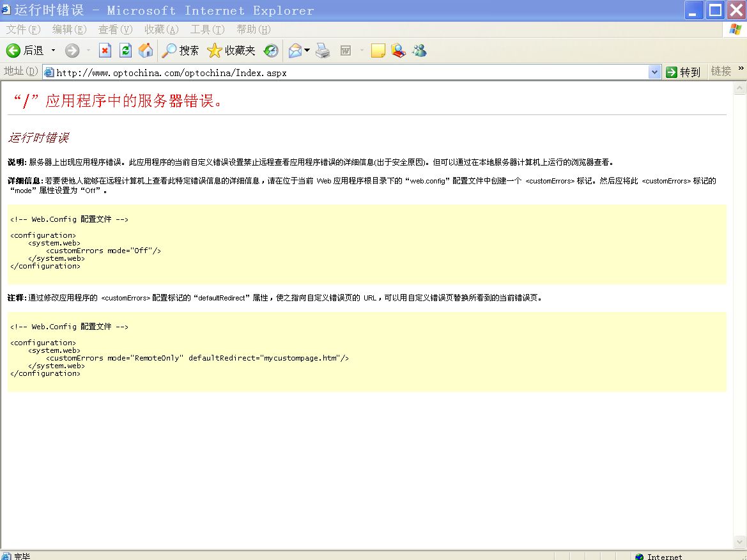Click the Windows flag logo throbber
Image resolution: width=747 pixels, height=560 pixels.
(x=735, y=29)
